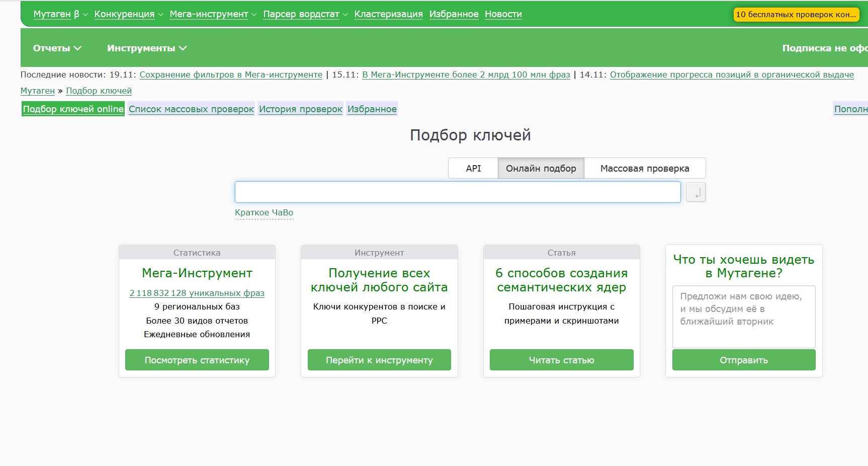Go to Кластеризация in top navigation
This screenshot has height=466, width=868.
388,14
